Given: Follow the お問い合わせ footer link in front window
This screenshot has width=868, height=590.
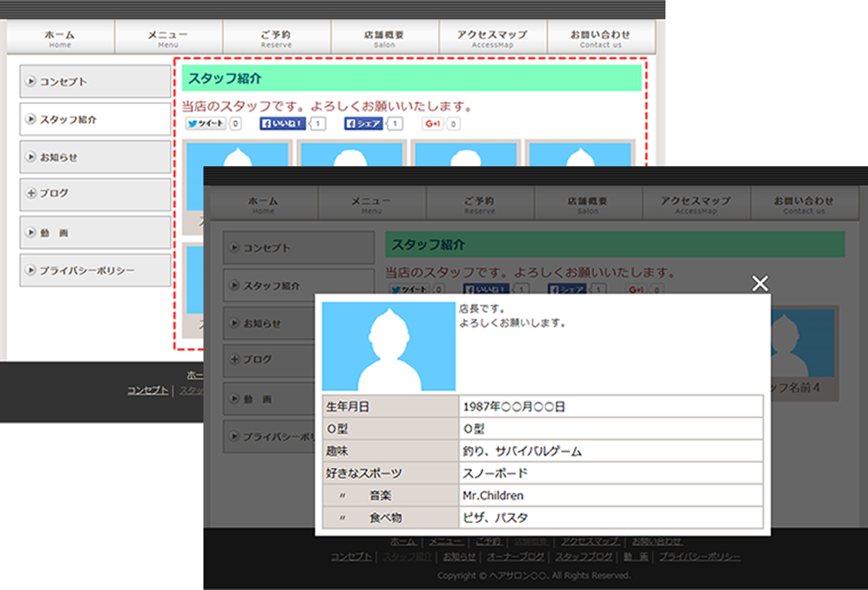Looking at the screenshot, I should tap(657, 541).
